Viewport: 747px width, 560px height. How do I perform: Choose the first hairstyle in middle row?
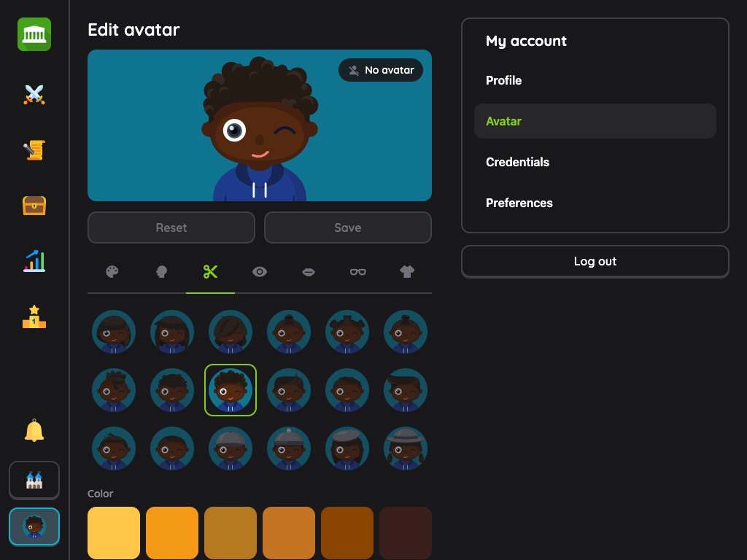point(114,390)
